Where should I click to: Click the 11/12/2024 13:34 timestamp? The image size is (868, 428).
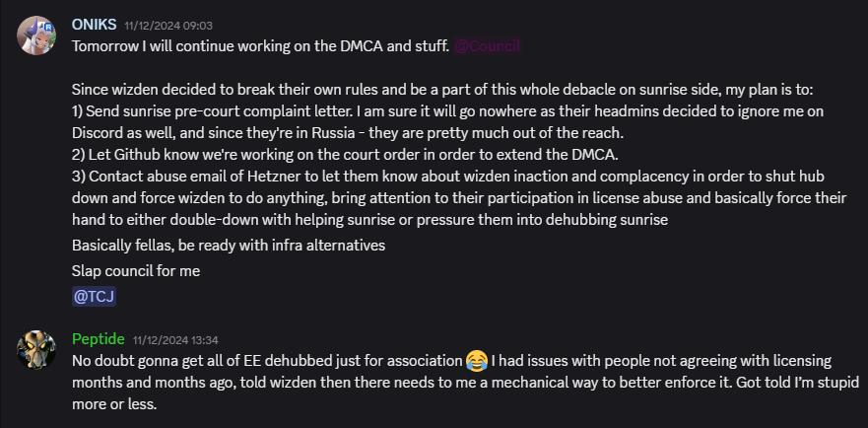pos(175,340)
